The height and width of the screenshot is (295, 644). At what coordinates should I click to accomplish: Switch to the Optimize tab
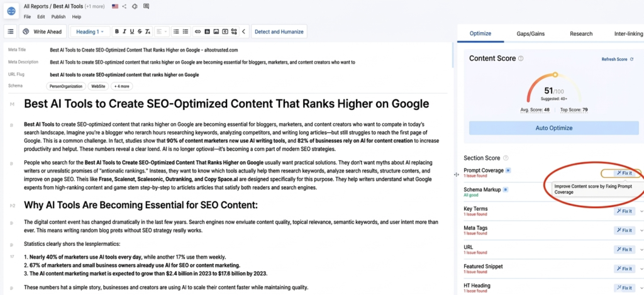coord(480,34)
